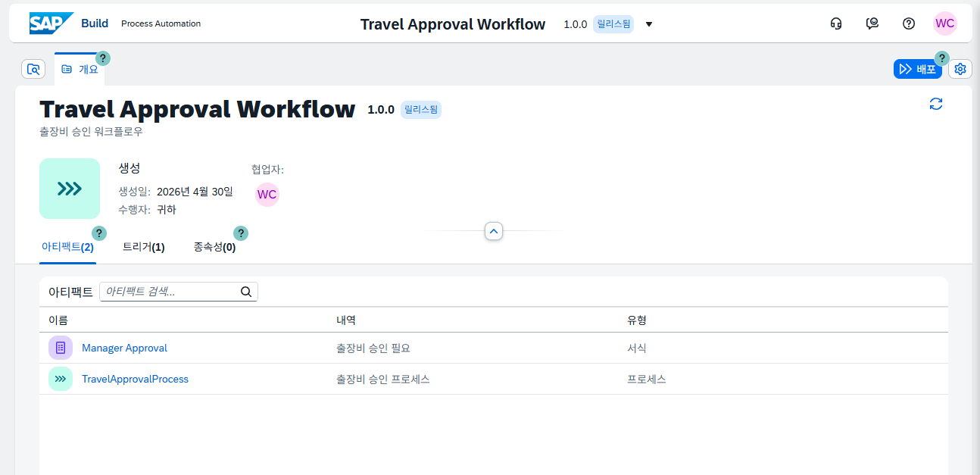The height and width of the screenshot is (475, 980).
Task: Click the large process arrows project icon
Action: [70, 189]
